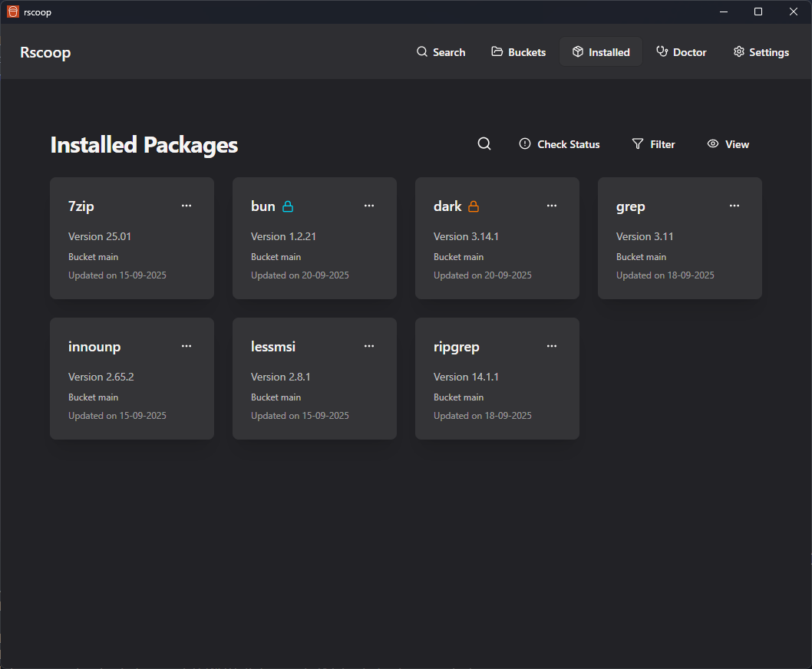Screen dimensions: 812x669
Task: Minimize the rscoop window
Action: coord(724,12)
